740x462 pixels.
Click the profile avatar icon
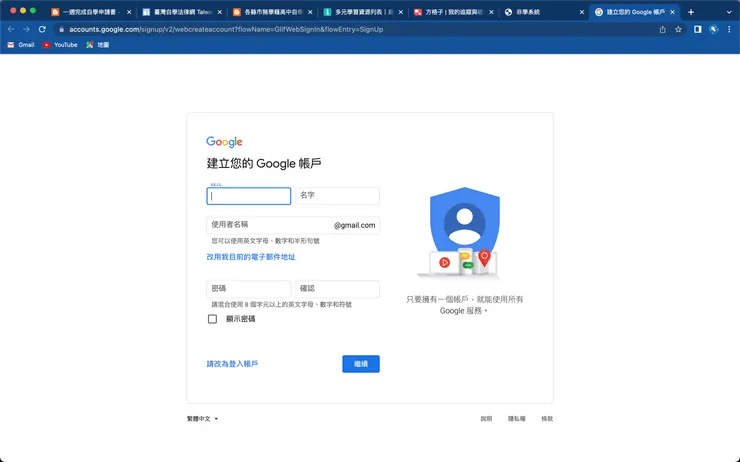714,29
